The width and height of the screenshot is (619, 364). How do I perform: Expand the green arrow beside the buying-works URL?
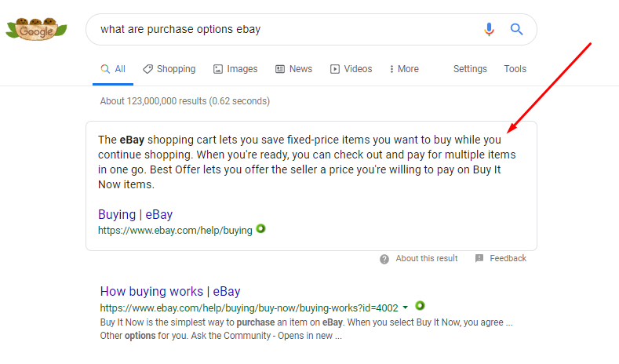coord(406,308)
